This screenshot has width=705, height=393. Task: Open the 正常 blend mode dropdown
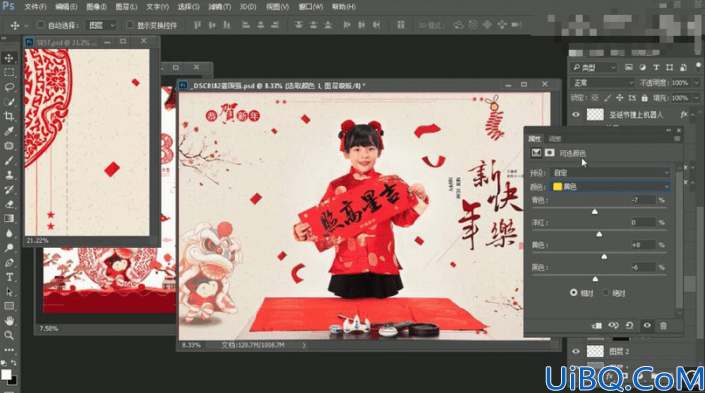click(x=602, y=83)
